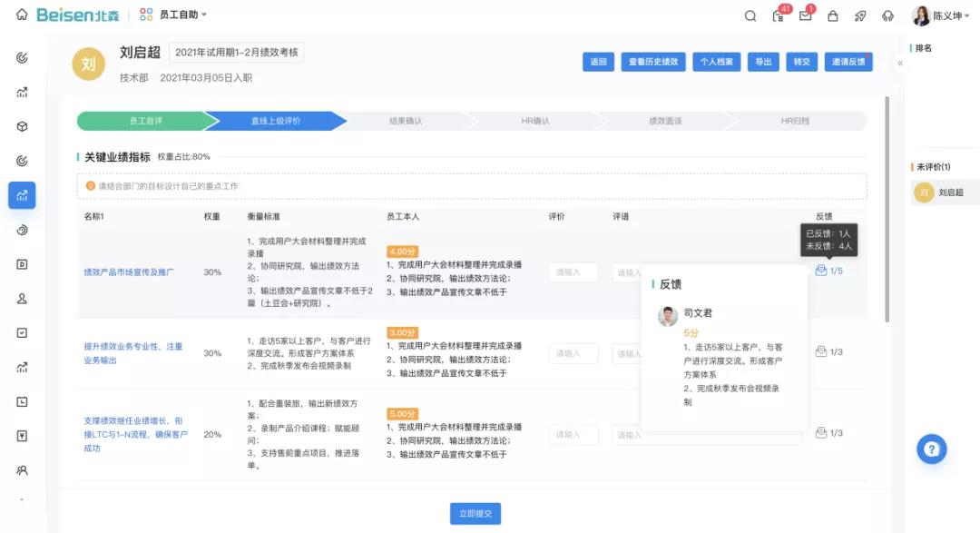Open the search magnifier in the top bar
Image resolution: width=980 pixels, height=533 pixels.
(750, 15)
